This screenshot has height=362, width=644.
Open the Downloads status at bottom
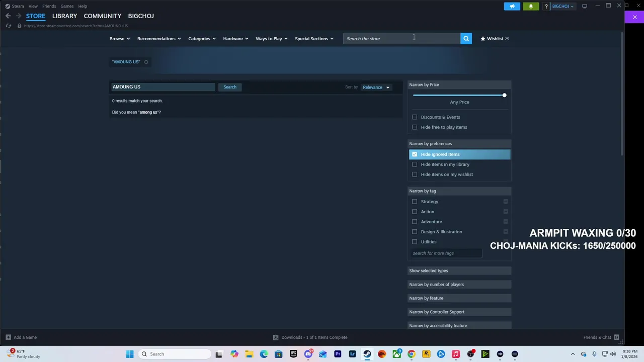pos(310,337)
